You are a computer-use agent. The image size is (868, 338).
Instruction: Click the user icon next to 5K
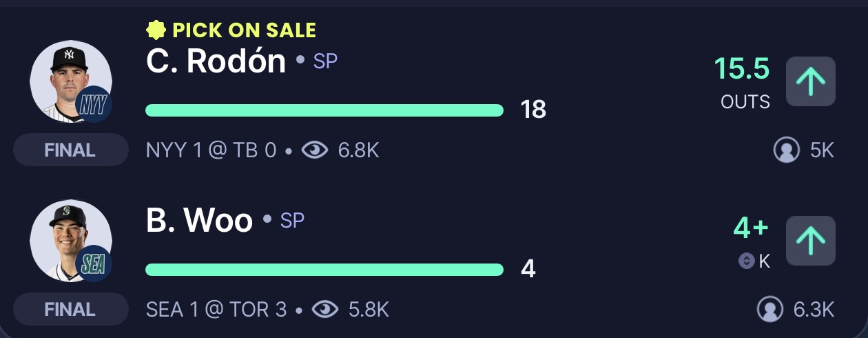pos(787,150)
